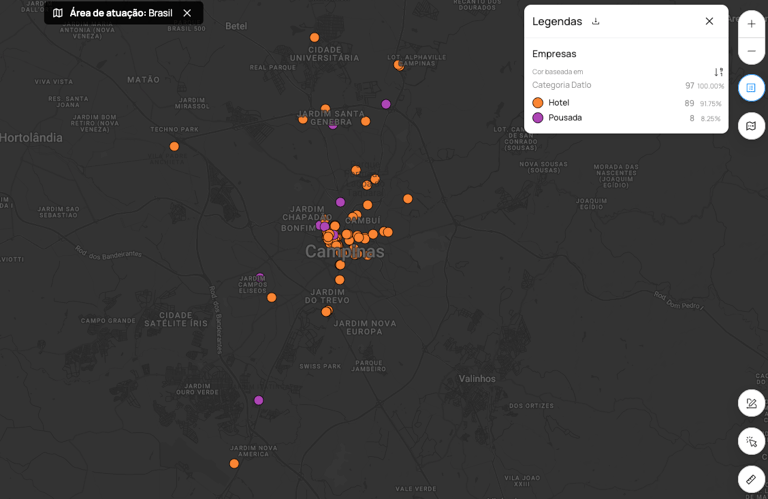Select the Hotel legend entry
768x499 pixels.
tap(559, 103)
